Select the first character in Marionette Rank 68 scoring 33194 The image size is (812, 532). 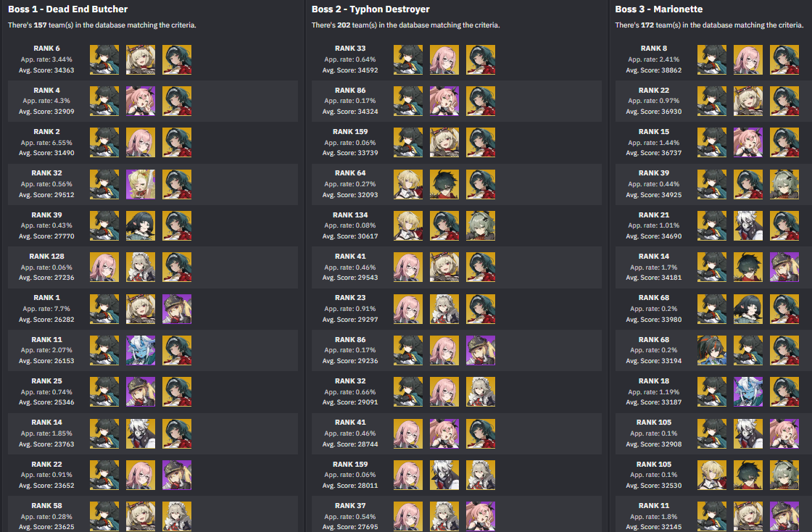tap(711, 350)
